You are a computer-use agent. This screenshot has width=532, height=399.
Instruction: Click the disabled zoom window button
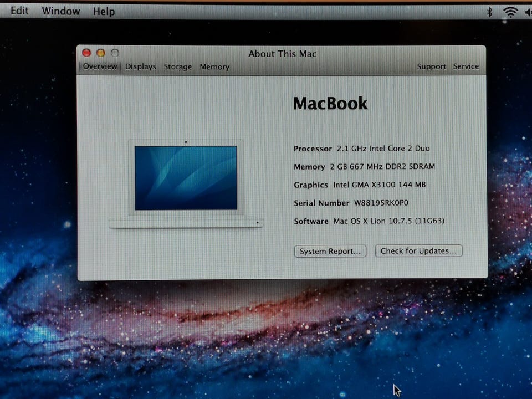click(x=115, y=53)
